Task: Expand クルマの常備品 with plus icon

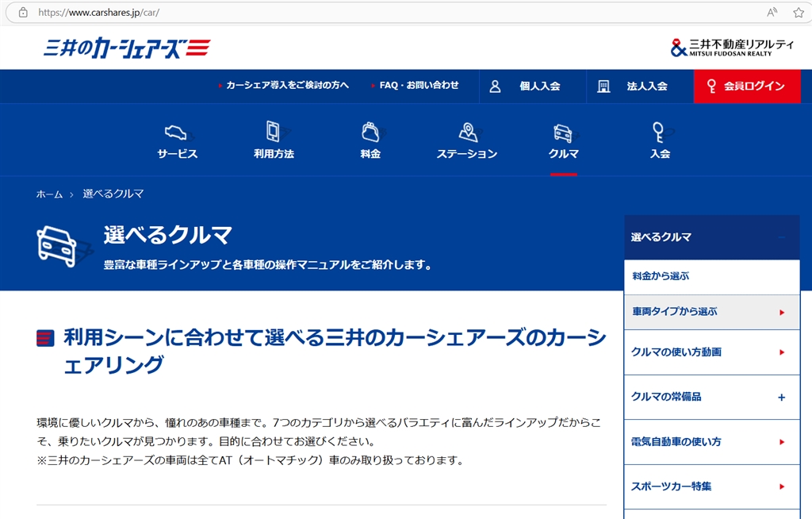Action: click(x=781, y=398)
